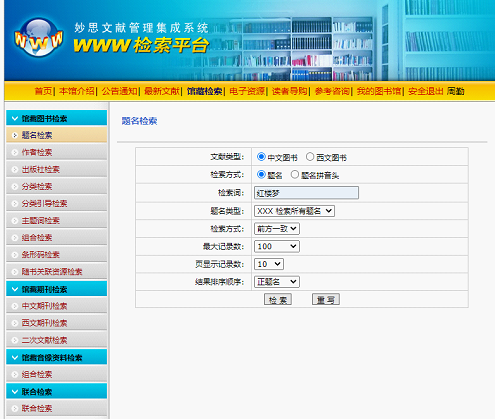Click the 检索 search button
Viewport: 495px width, 419px height.
coord(278,299)
